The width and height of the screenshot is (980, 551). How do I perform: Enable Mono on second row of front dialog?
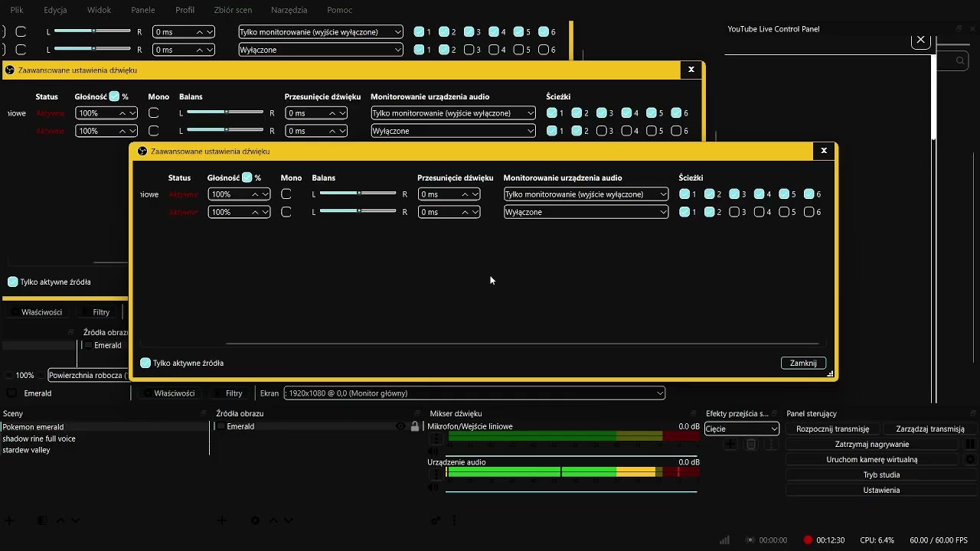tap(286, 212)
